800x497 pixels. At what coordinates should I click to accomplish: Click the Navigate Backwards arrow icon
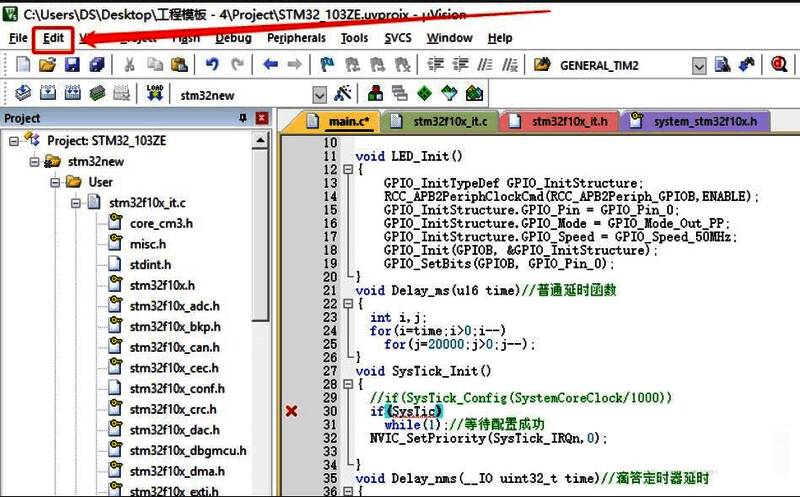point(270,65)
